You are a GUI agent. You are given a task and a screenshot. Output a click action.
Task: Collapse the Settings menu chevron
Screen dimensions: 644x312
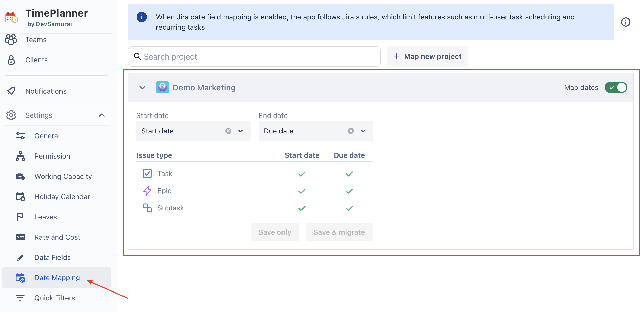102,115
